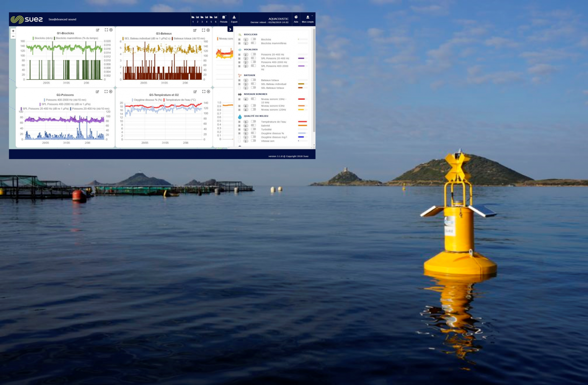
Task: Select chart layout 1 icon
Action: pos(193,18)
